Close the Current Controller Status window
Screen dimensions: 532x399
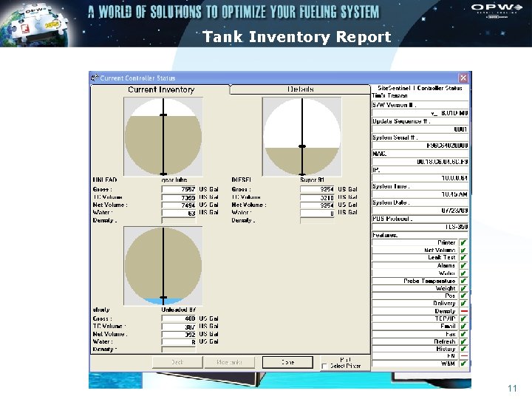(463, 78)
